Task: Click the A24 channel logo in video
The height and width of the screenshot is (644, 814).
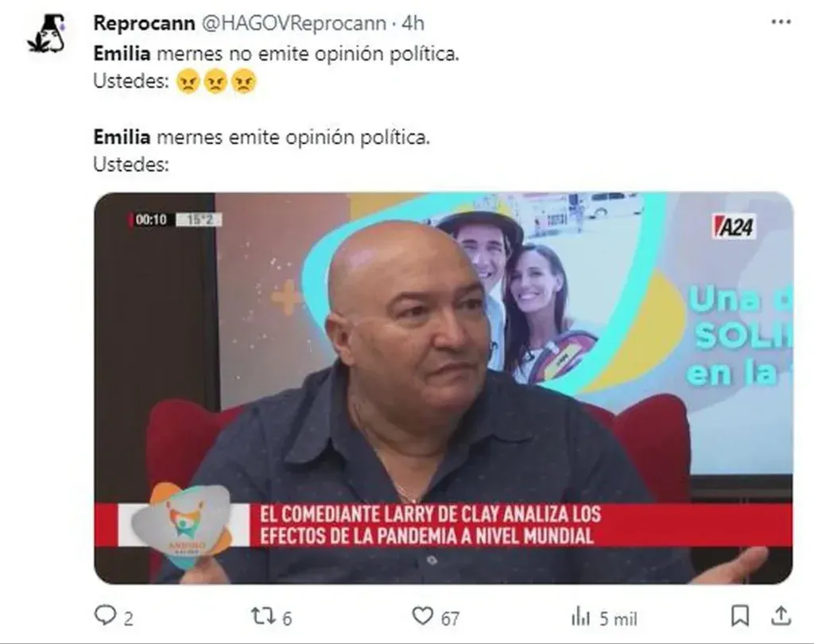Action: click(x=735, y=227)
